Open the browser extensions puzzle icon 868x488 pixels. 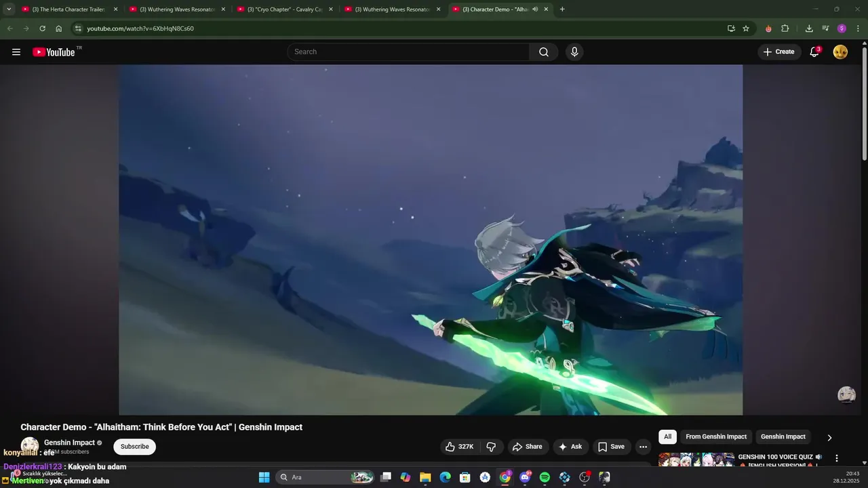coord(785,28)
